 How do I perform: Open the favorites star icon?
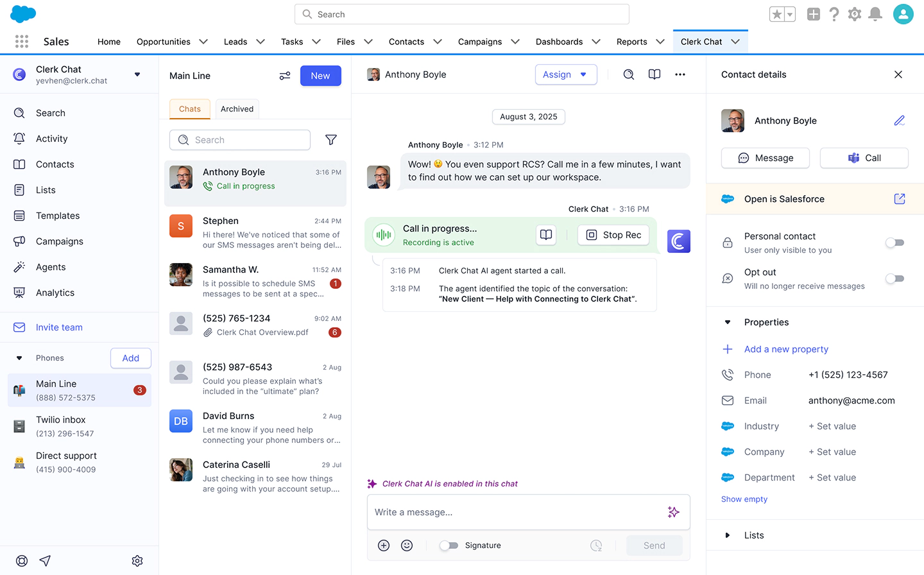pos(776,14)
